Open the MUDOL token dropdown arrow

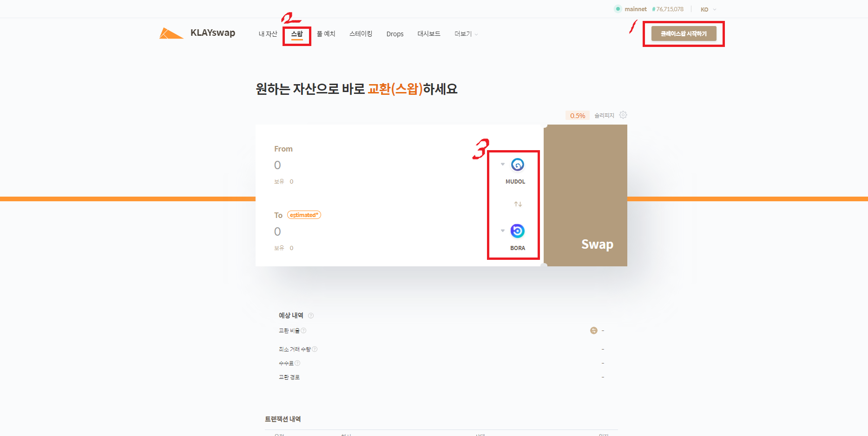(503, 164)
